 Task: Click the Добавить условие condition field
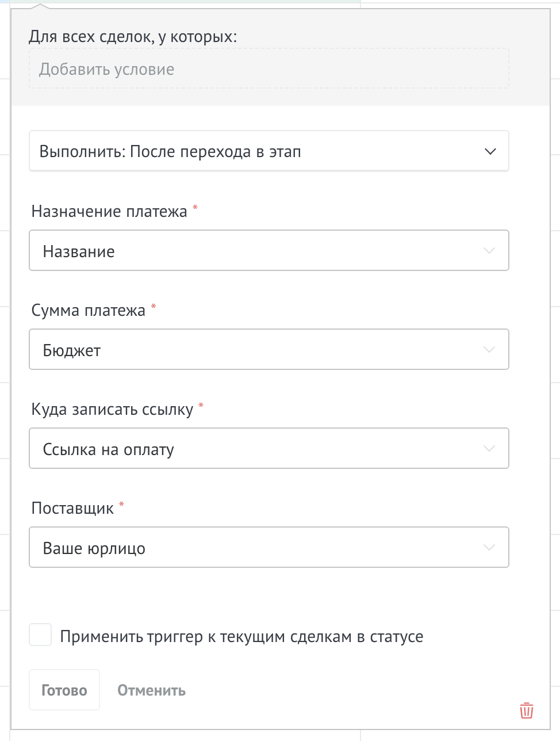tap(269, 70)
